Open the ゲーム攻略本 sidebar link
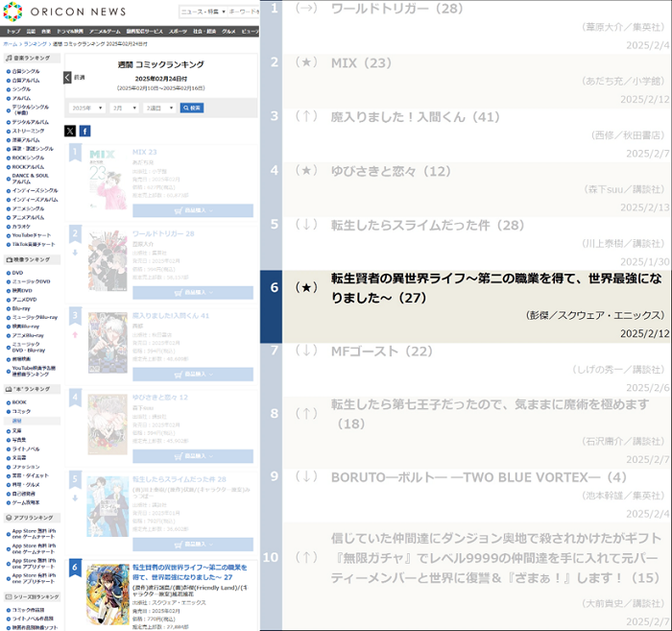Screen dimensions: 672x631 pos(26,502)
